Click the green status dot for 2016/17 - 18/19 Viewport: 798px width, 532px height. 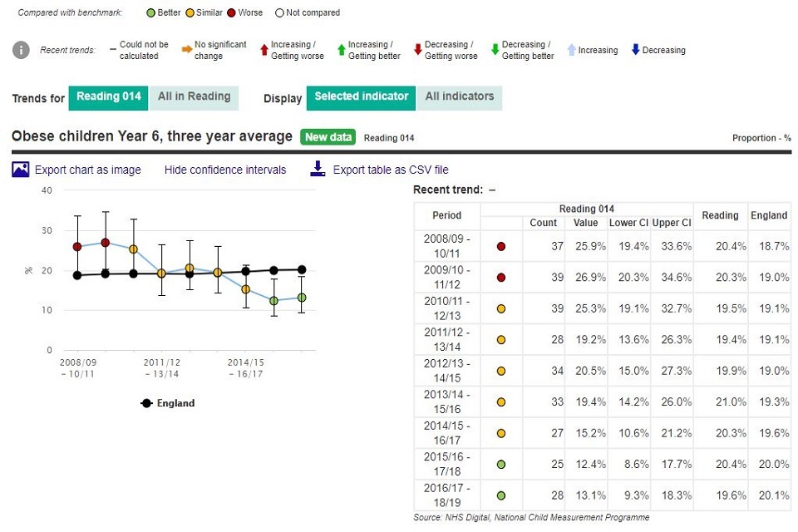point(500,495)
